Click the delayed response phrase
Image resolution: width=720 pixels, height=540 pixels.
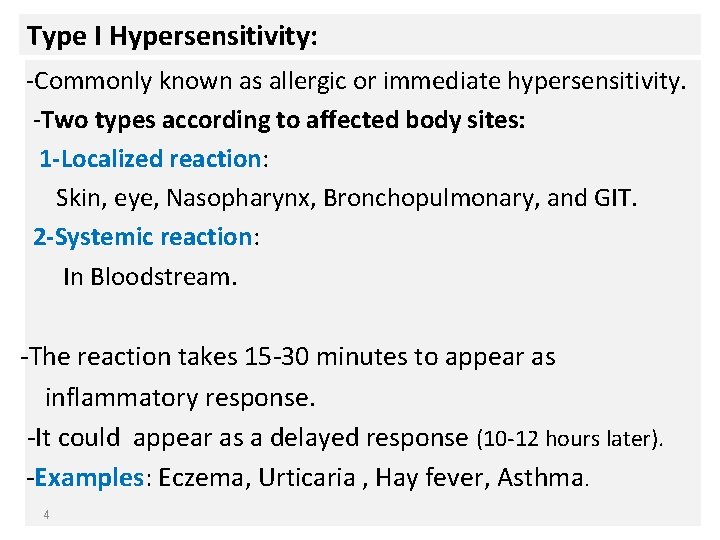[x=369, y=438]
